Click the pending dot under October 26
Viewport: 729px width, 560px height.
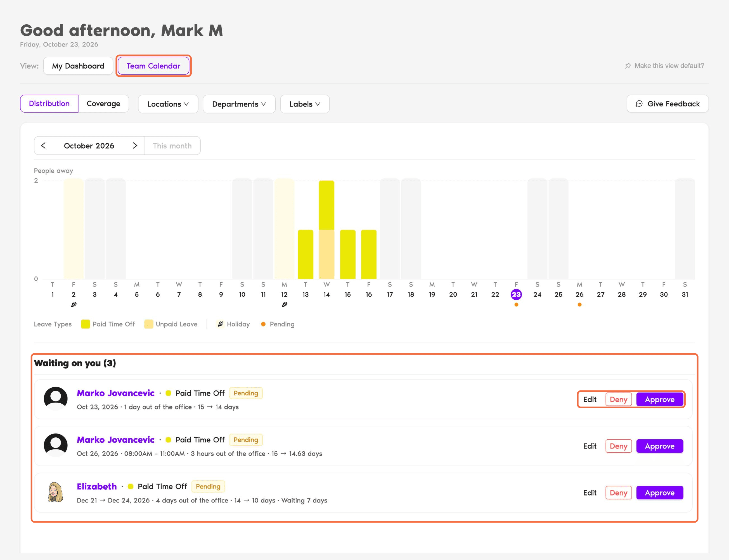pos(579,305)
